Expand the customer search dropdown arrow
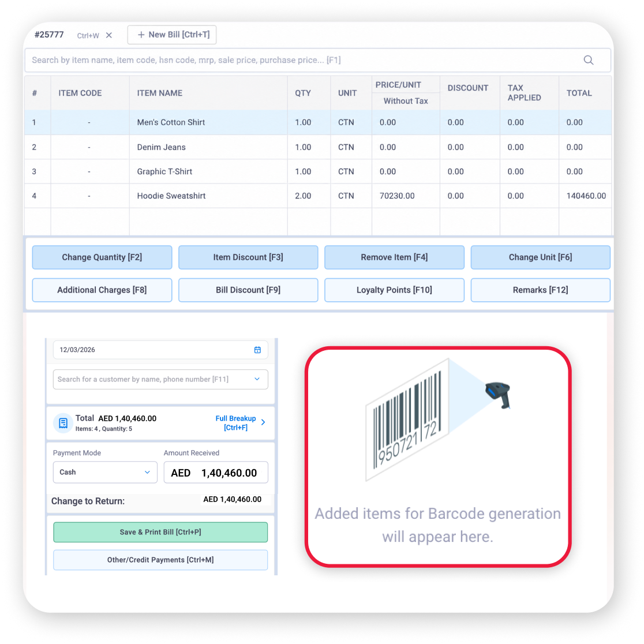The height and width of the screenshot is (644, 644). pos(257,379)
